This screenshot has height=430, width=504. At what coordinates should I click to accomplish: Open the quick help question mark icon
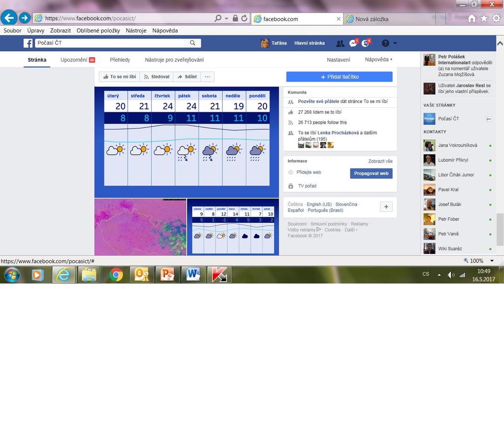(385, 43)
